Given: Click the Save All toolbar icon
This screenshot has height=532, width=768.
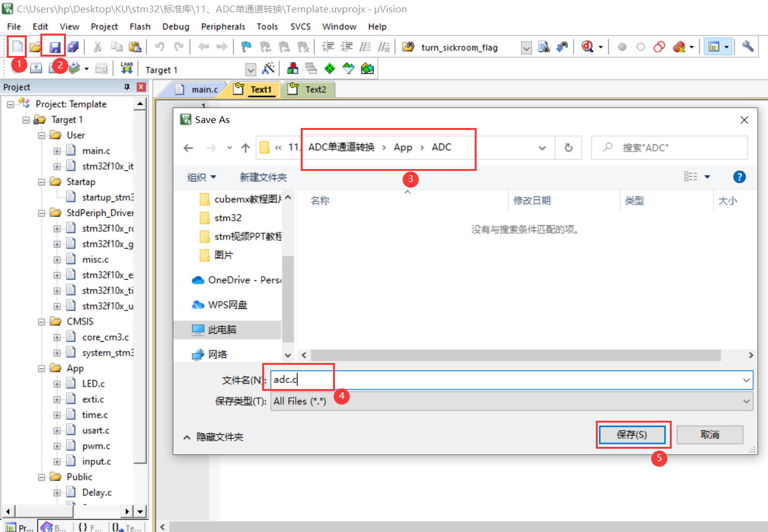Looking at the screenshot, I should pyautogui.click(x=73, y=47).
